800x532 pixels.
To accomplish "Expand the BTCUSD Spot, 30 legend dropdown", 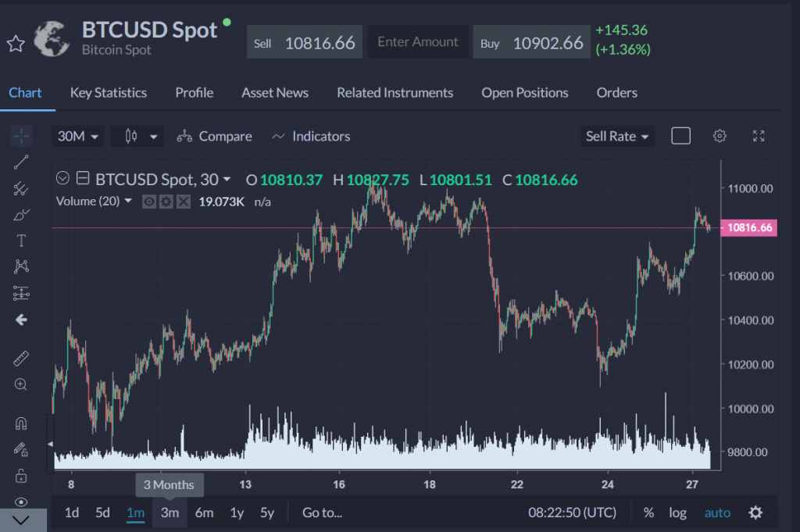I will [x=227, y=180].
